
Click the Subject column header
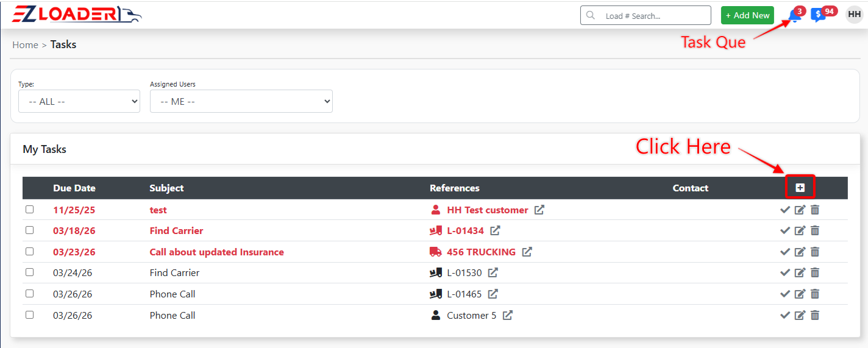point(166,188)
